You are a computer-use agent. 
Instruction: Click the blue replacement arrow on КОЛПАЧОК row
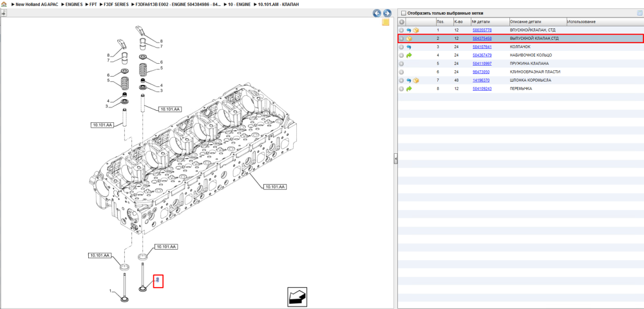click(409, 47)
